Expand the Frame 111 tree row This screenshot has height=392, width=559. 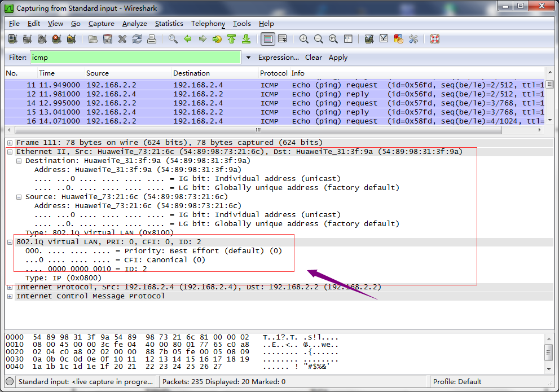click(10, 143)
